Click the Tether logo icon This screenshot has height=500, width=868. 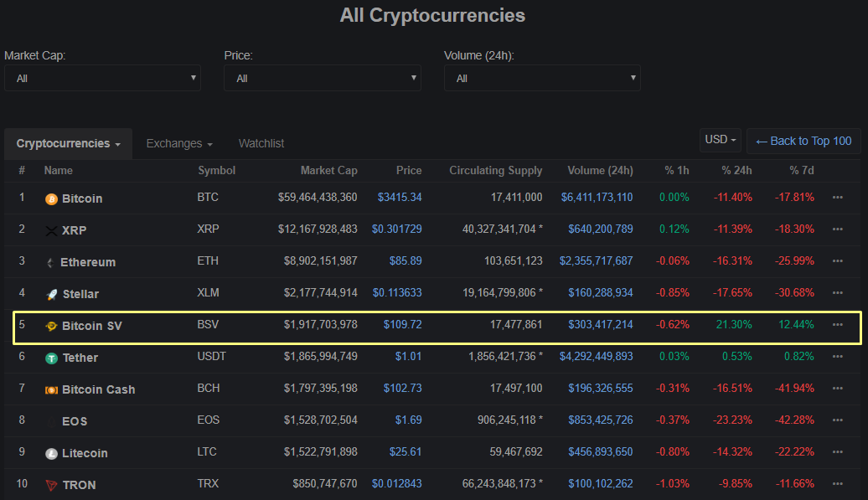(x=51, y=358)
